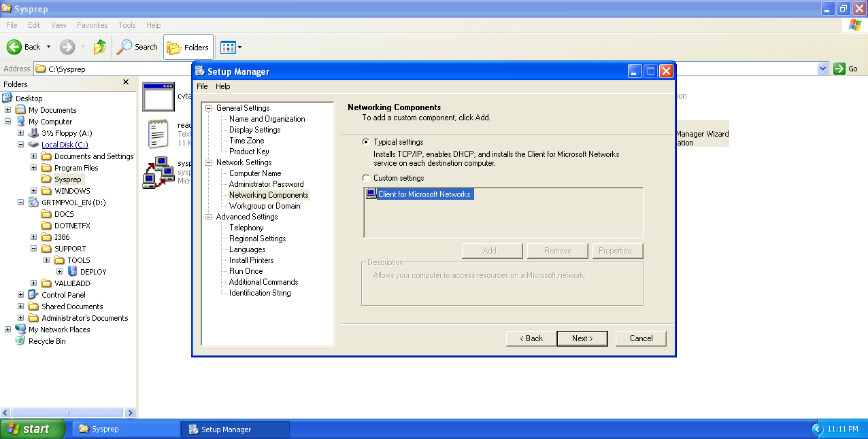The height and width of the screenshot is (439, 868).
Task: Choose the Custom settings radio option
Action: point(367,178)
